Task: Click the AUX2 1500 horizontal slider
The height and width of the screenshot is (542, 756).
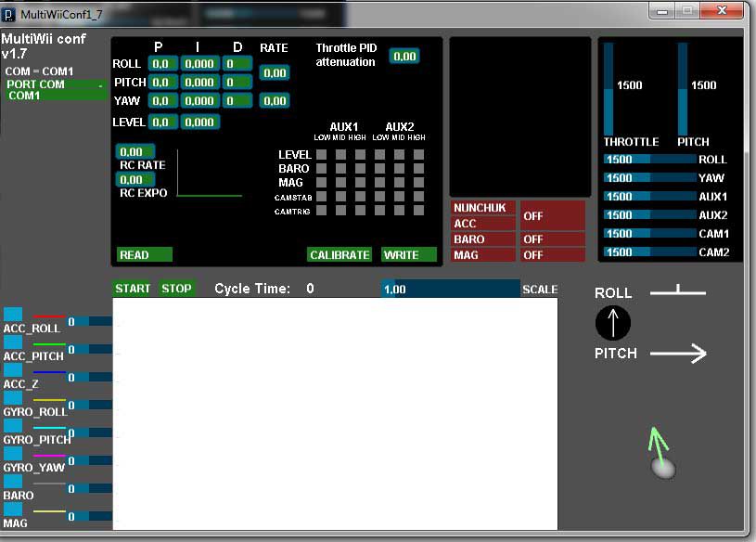Action: pyautogui.click(x=650, y=215)
